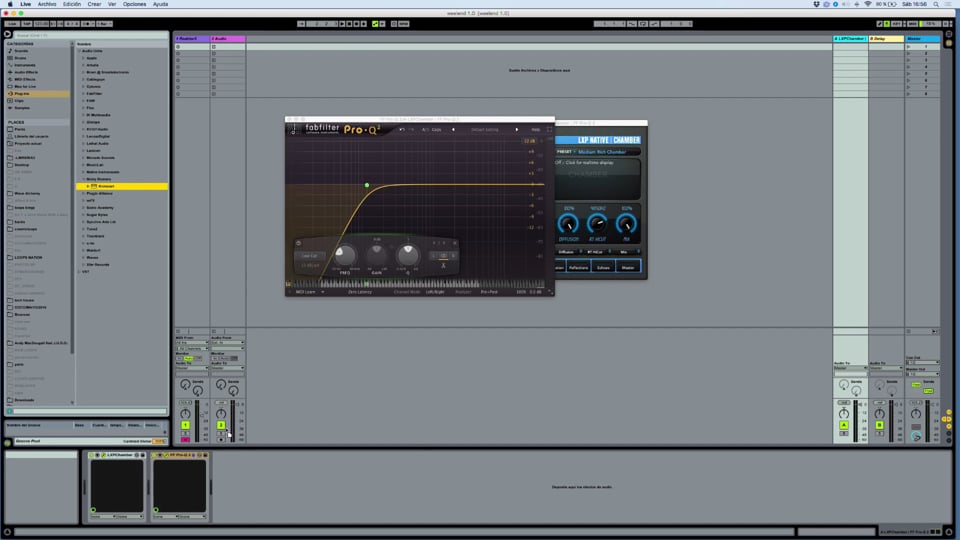Click the FabFilter logo in Pro-Q
Image resolution: width=960 pixels, height=540 pixels.
(322, 129)
